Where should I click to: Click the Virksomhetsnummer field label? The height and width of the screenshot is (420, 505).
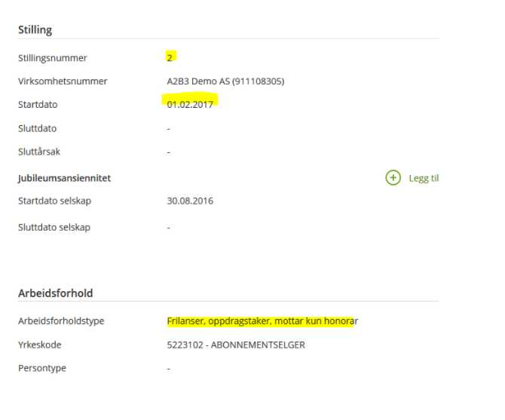(x=62, y=81)
